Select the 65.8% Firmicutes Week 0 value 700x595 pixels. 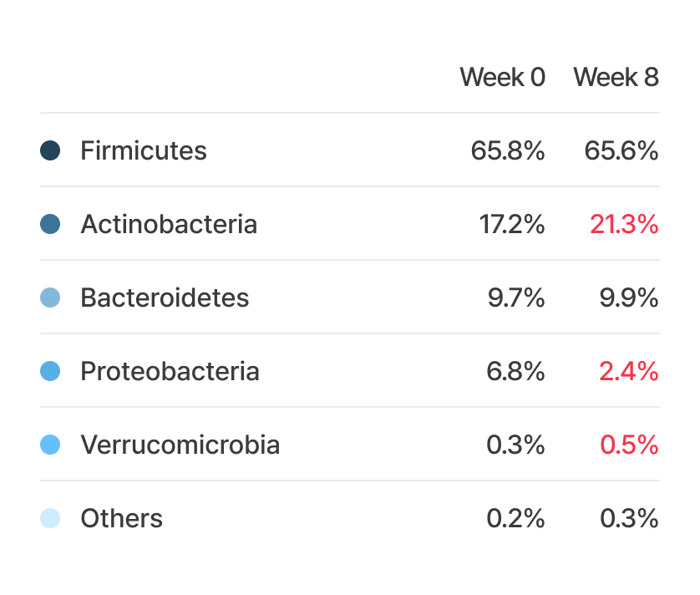tap(508, 150)
